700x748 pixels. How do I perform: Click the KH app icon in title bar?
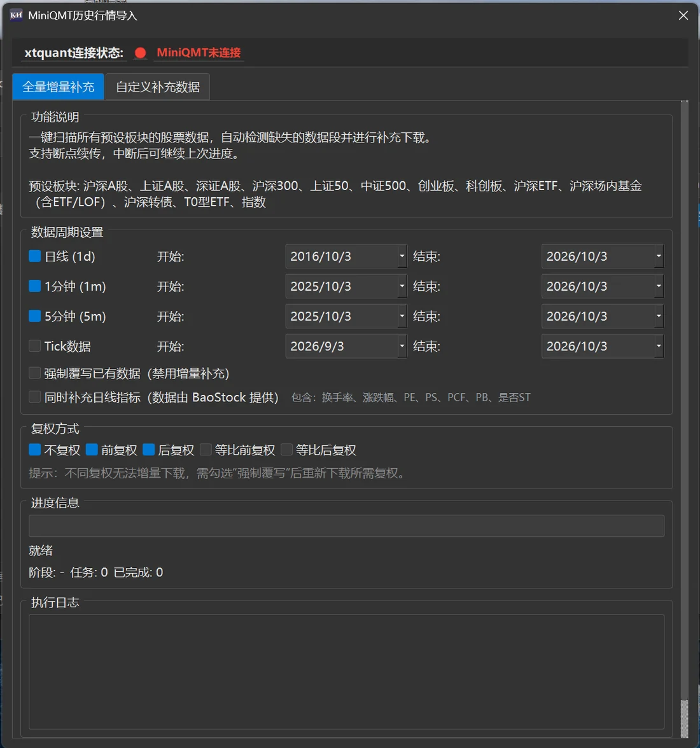click(16, 15)
